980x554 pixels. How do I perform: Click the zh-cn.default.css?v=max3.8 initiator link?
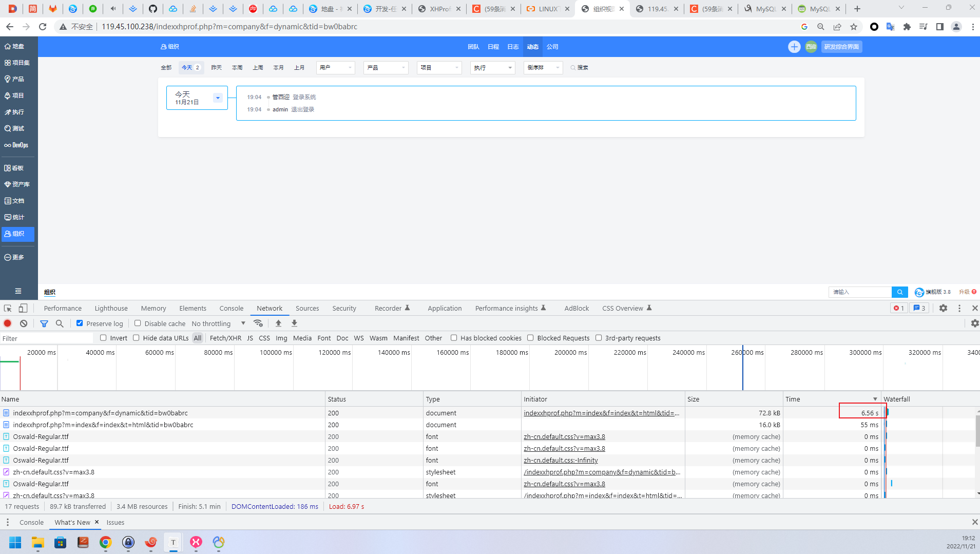[x=564, y=436]
